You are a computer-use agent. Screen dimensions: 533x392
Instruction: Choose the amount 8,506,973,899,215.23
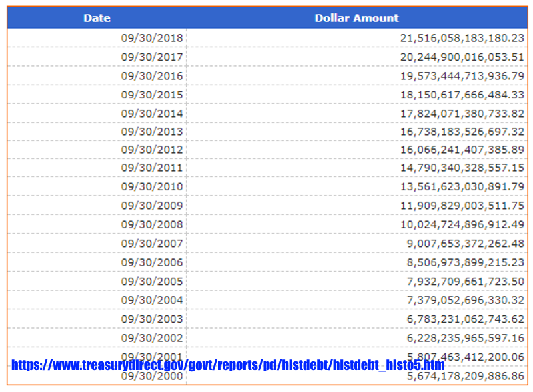(x=465, y=263)
